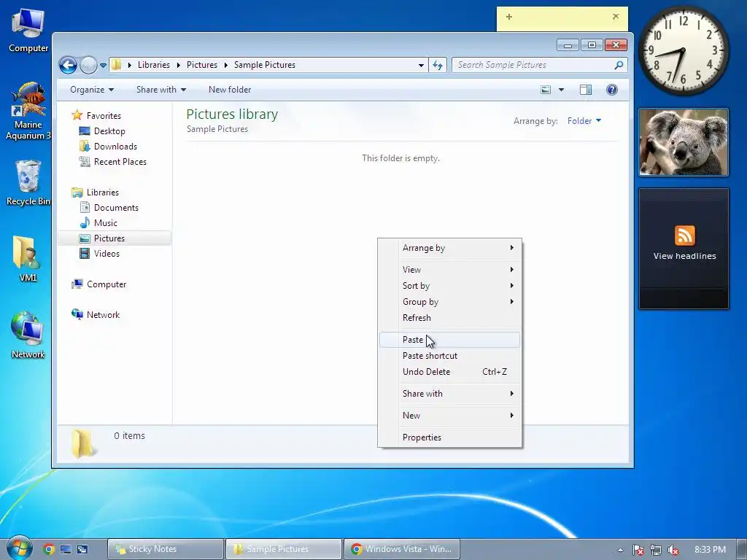Click Pictures in the address breadcrumb
747x560 pixels.
point(201,65)
